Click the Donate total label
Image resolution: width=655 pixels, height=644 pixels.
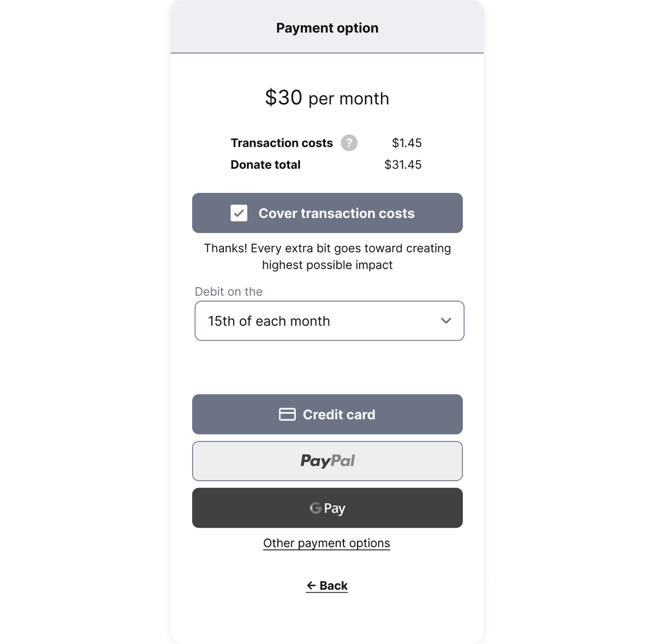coord(265,165)
